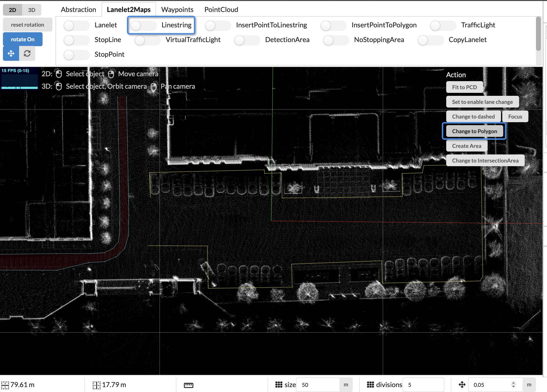Toggle the DetectionArea switch
The height and width of the screenshot is (392, 547).
coord(247,40)
